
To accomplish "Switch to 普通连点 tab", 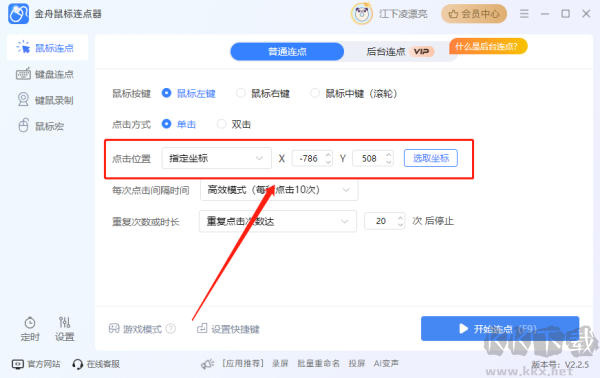I will pos(287,51).
